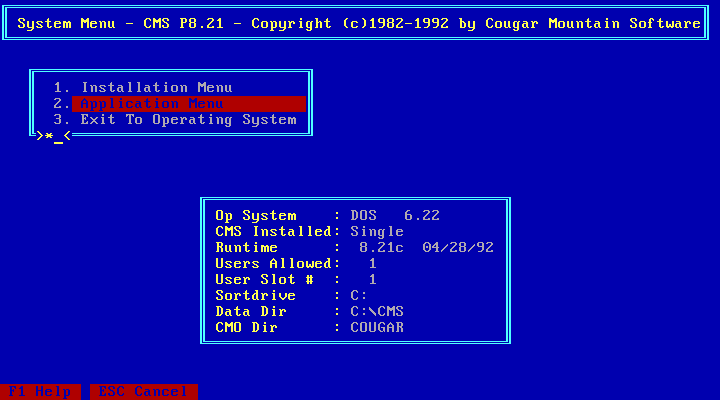
Task: Click the Users Allowed label
Action: (273, 264)
